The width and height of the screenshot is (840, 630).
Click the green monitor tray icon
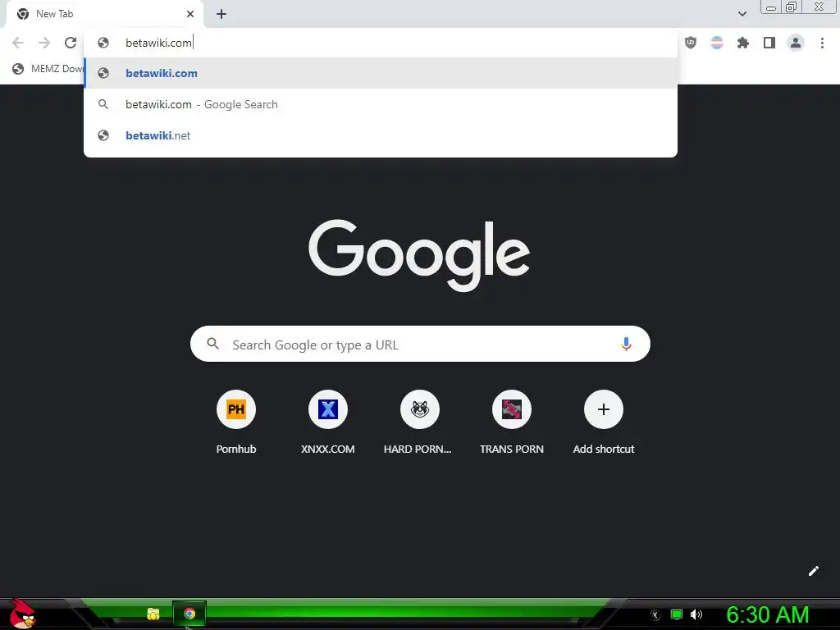pos(677,614)
